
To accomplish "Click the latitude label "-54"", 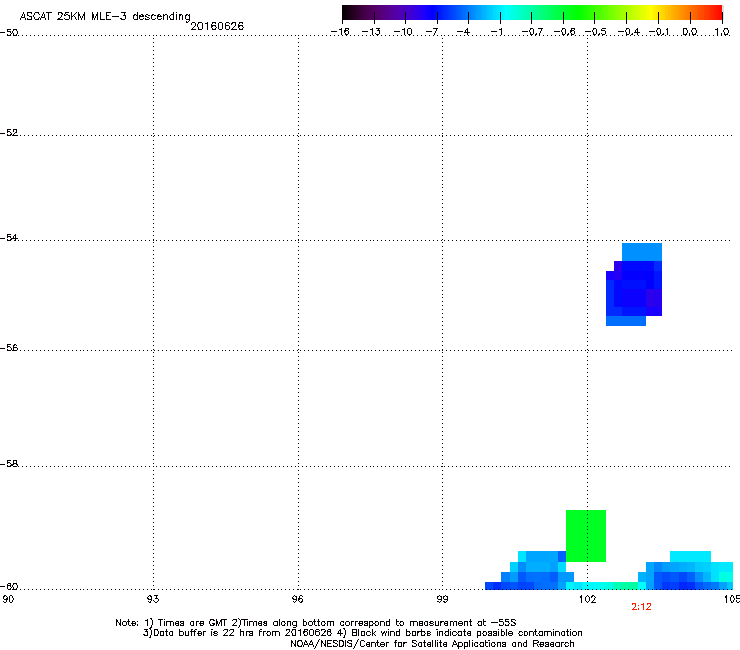I will (9, 237).
